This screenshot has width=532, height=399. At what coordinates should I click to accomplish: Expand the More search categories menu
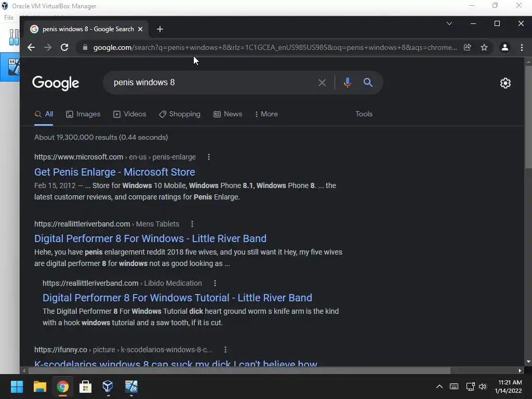[267, 114]
